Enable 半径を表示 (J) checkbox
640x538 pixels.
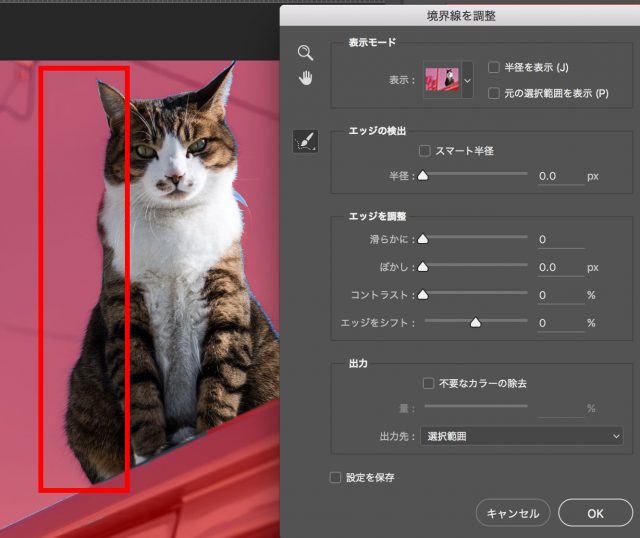click(x=494, y=67)
